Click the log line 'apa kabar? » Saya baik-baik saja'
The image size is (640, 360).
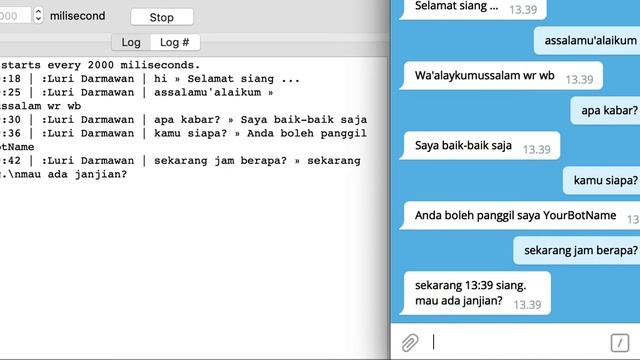coord(184,120)
